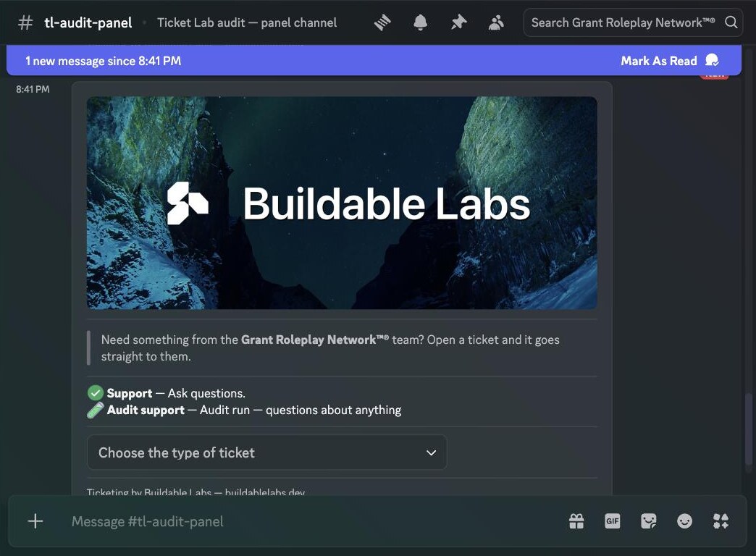Click Mark As Read button
Viewport: 756px width, 556px height.
(670, 61)
